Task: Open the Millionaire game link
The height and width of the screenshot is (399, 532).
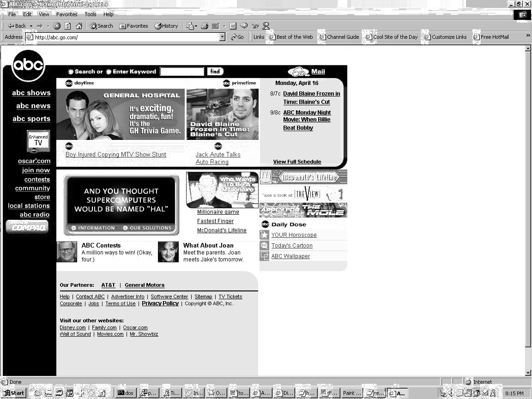Action: coord(218,212)
